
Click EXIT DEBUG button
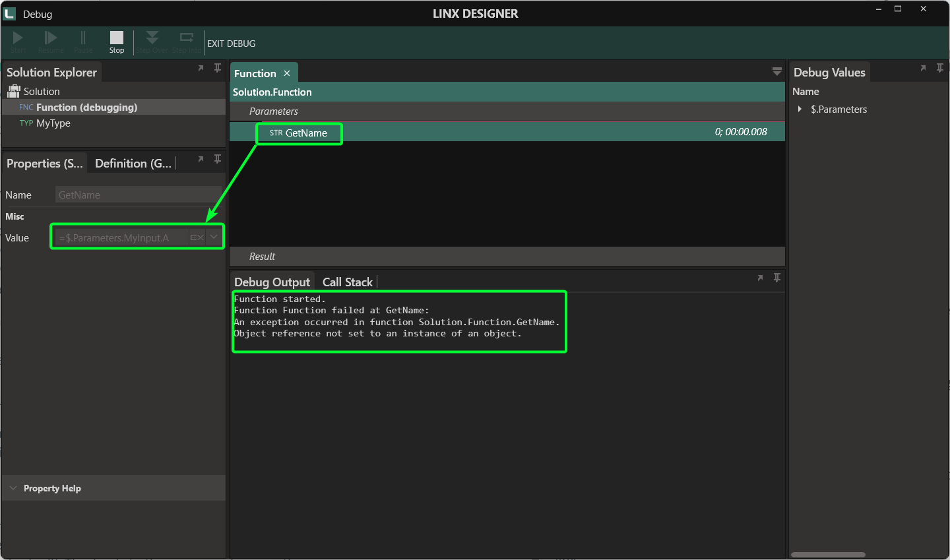tap(231, 44)
